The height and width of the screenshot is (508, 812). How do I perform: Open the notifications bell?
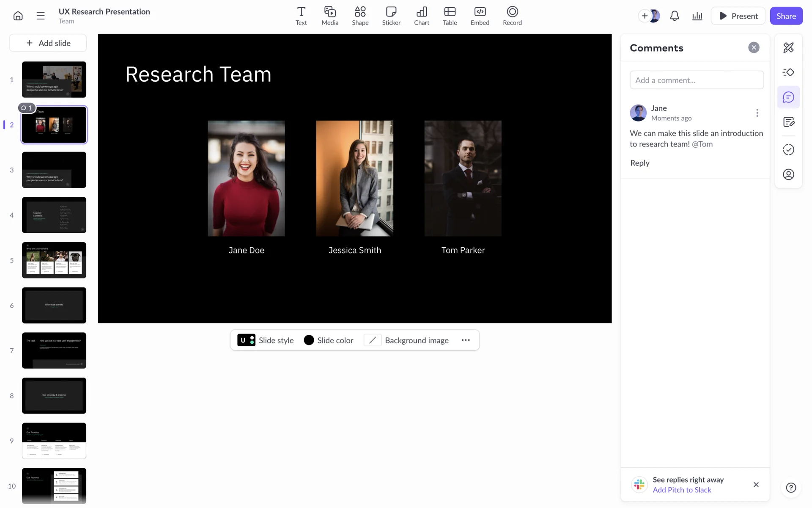tap(675, 16)
